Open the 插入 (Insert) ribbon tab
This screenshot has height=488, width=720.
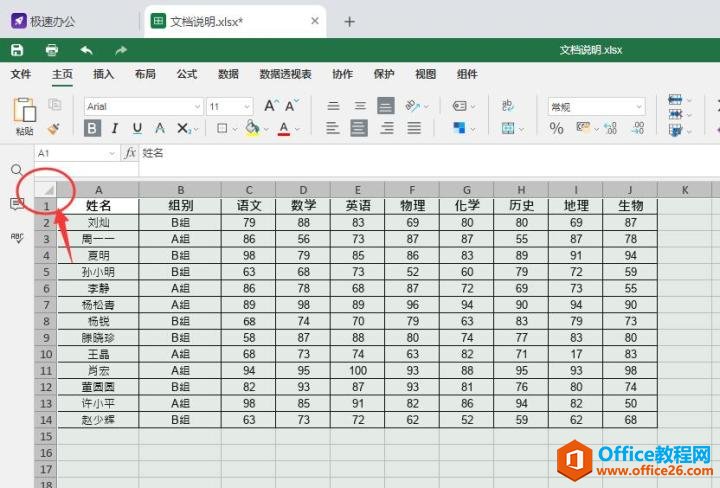click(x=103, y=74)
